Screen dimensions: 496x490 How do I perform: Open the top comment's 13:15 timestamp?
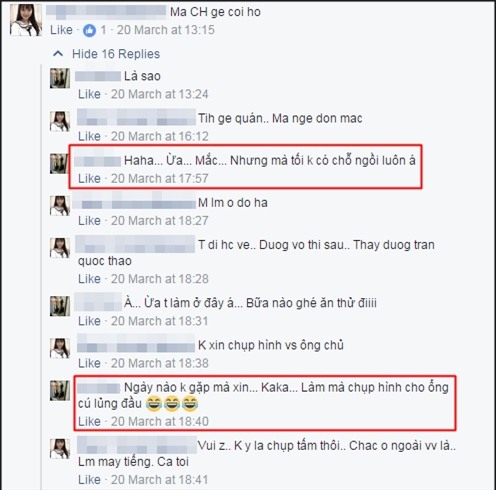click(x=166, y=30)
